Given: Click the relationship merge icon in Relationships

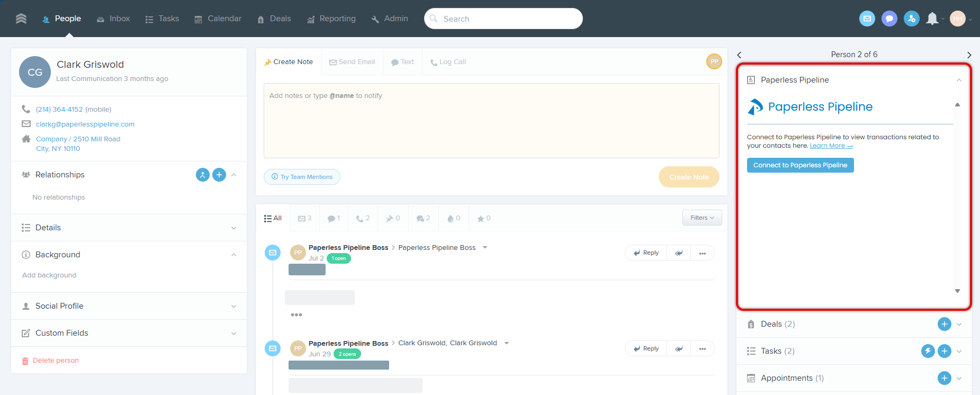Looking at the screenshot, I should coord(203,175).
